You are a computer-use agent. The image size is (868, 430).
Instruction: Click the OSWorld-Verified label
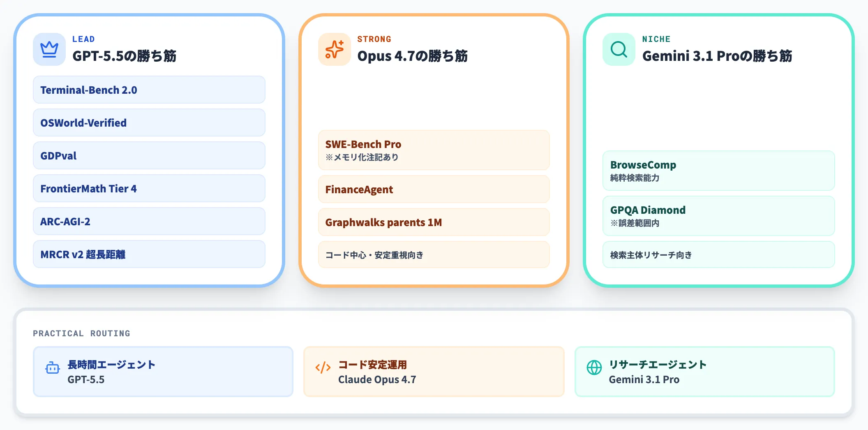click(149, 123)
